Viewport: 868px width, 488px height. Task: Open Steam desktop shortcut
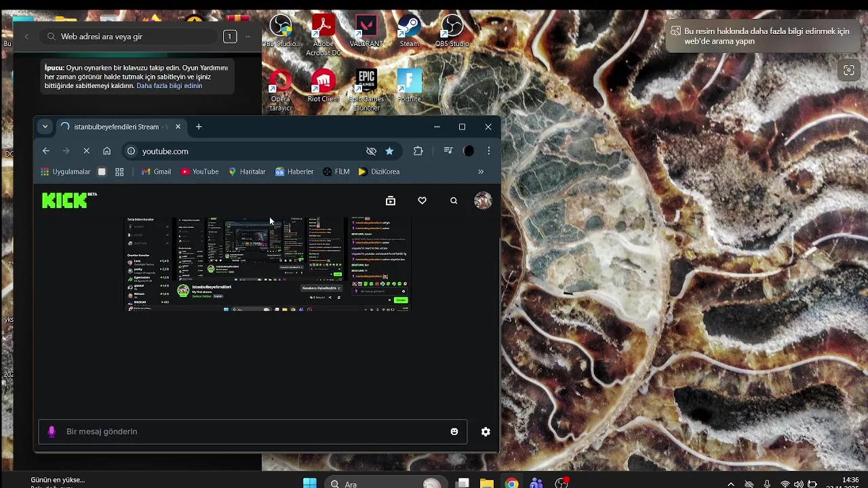coord(409,31)
